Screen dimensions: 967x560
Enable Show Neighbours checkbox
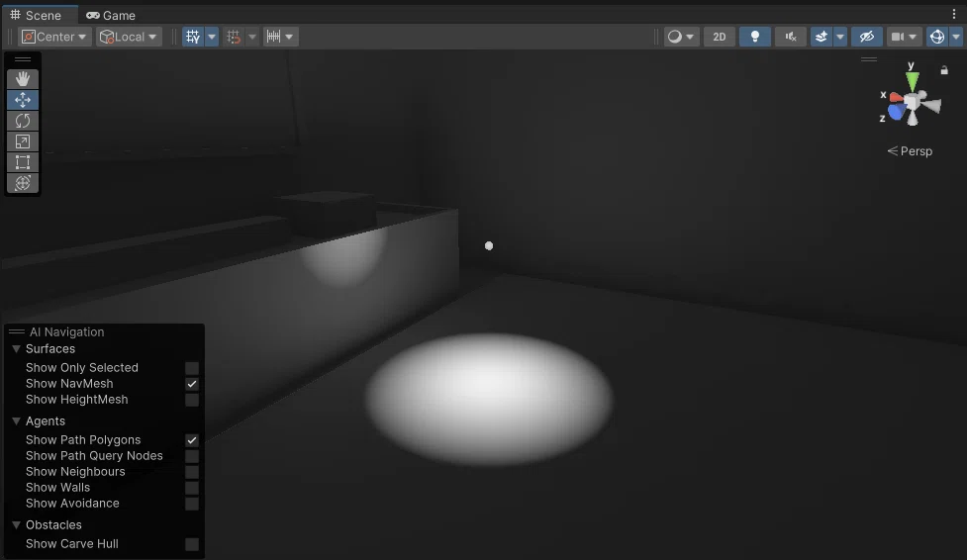point(192,472)
